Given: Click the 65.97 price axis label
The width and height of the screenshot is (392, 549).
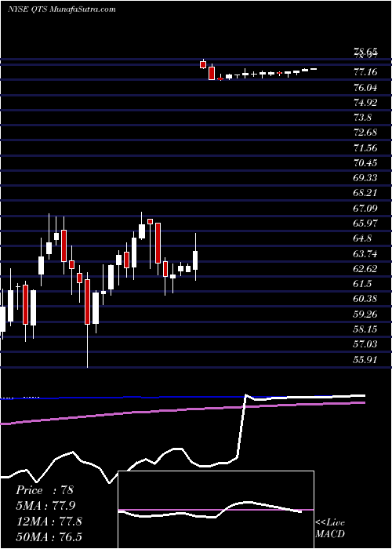Looking at the screenshot, I should point(365,224).
